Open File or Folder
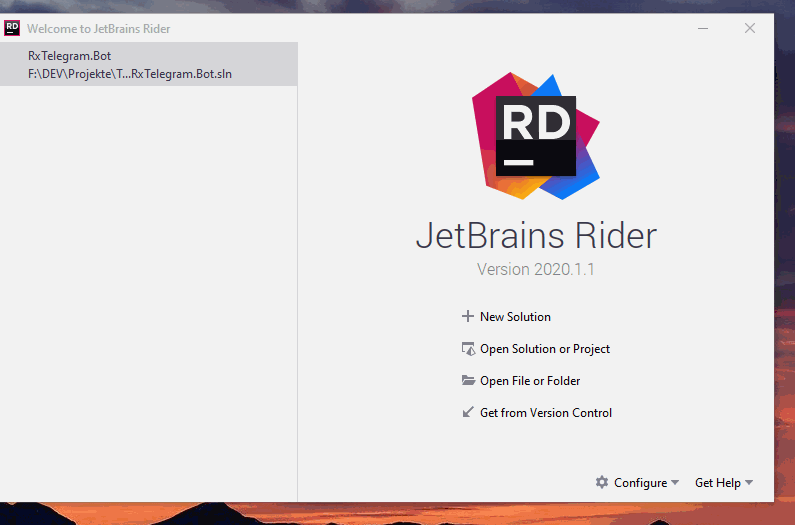The image size is (795, 525). pyautogui.click(x=530, y=381)
